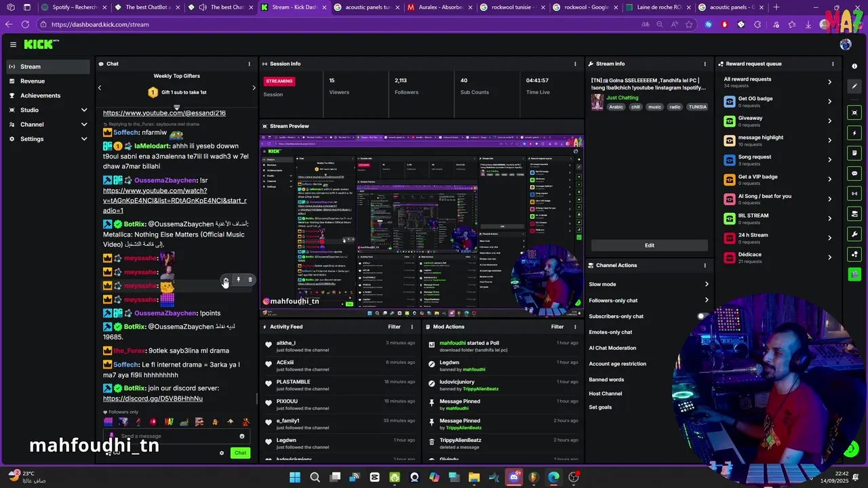Open chat settings gear next to the Chat button

tap(222, 453)
